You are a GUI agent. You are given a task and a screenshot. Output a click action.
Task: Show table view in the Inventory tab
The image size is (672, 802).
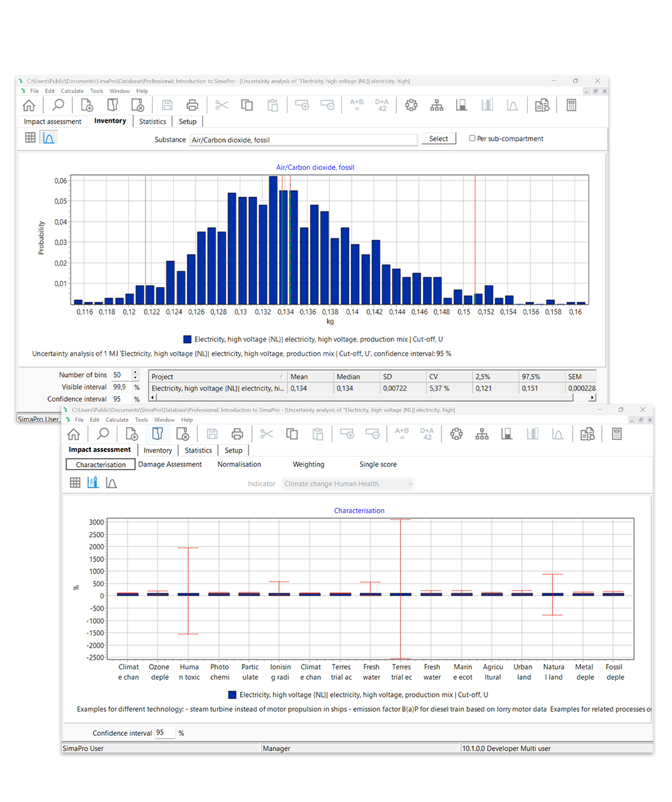point(30,138)
